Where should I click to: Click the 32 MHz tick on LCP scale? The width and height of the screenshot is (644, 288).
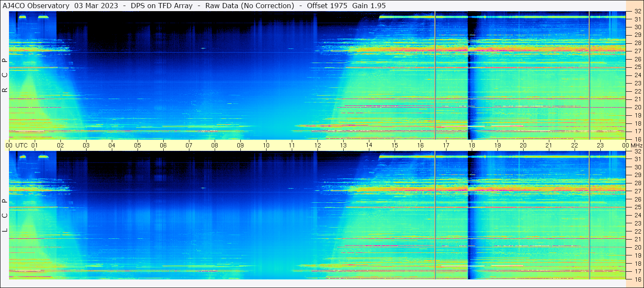pos(637,151)
